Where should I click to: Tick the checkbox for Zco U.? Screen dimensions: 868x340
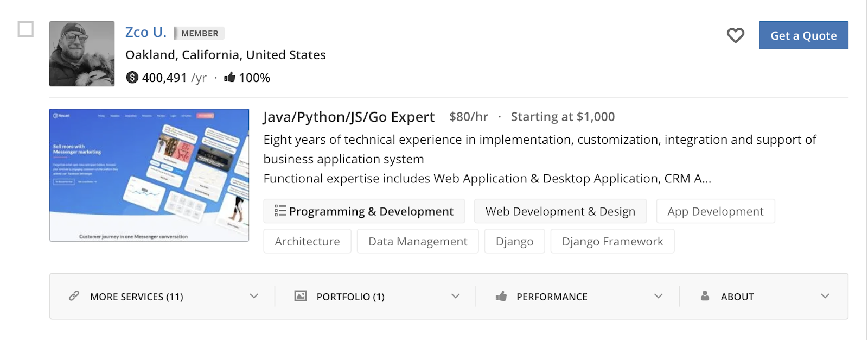pos(25,29)
